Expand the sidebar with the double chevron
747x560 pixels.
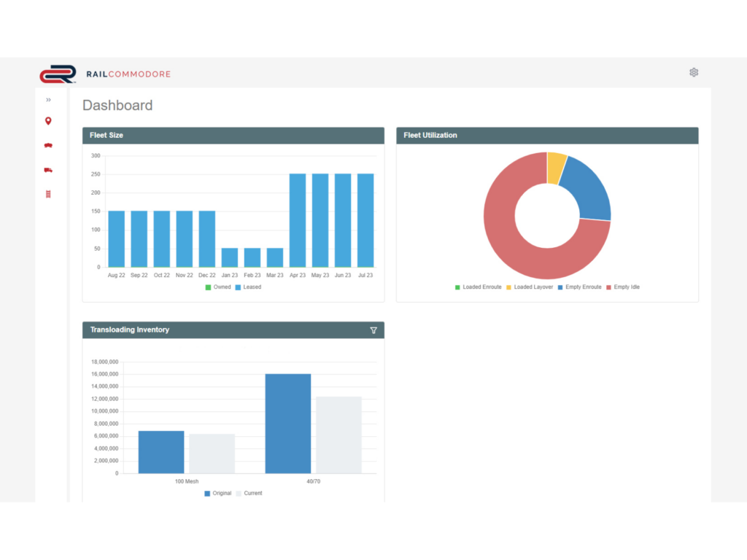click(x=48, y=99)
